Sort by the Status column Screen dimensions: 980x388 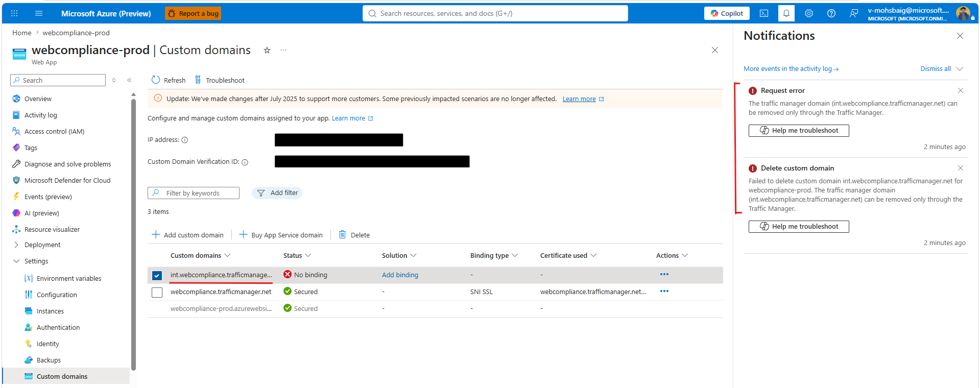click(297, 255)
